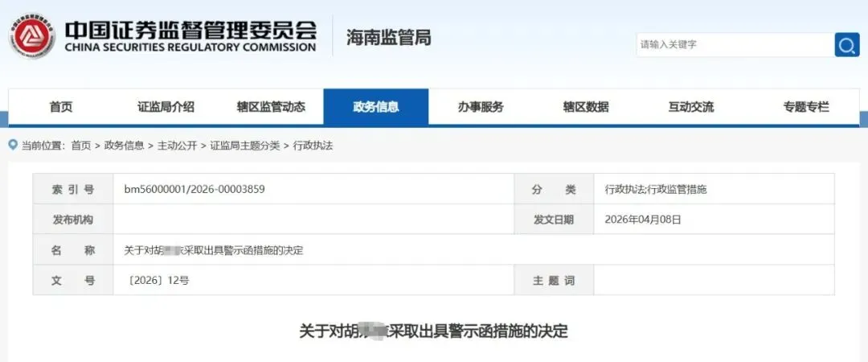Click the date value 2026年04月08日
This screenshot has width=868, height=362.
(643, 220)
